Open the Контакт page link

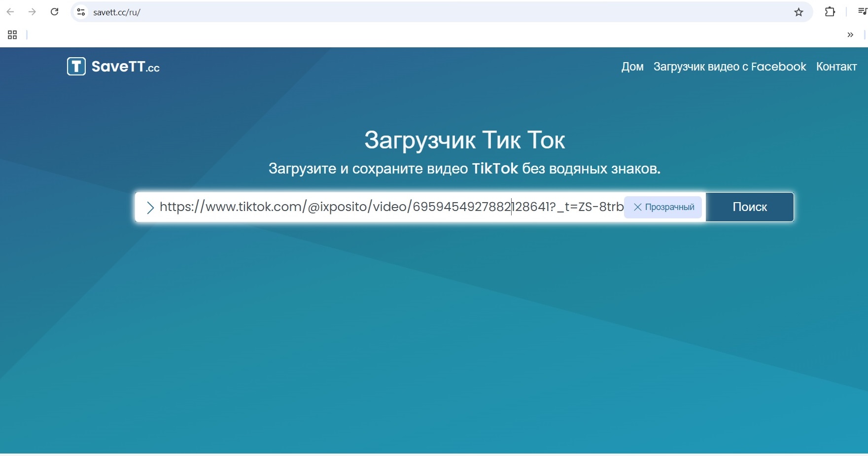[x=836, y=67]
